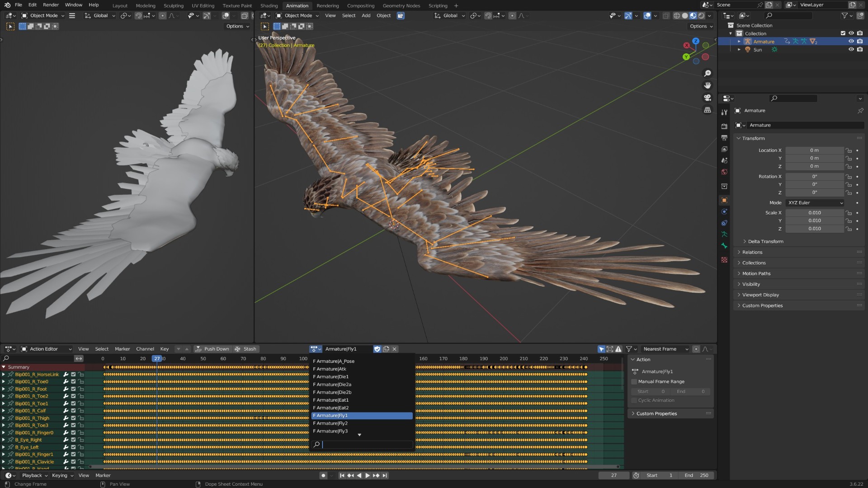Toggle only show selected in Action Editor

click(601, 349)
